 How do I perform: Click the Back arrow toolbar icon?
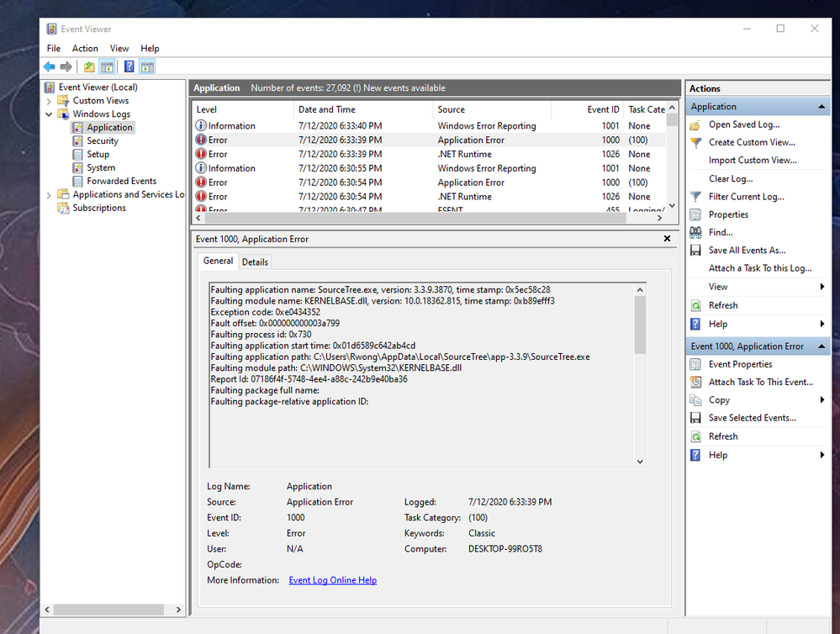[50, 67]
